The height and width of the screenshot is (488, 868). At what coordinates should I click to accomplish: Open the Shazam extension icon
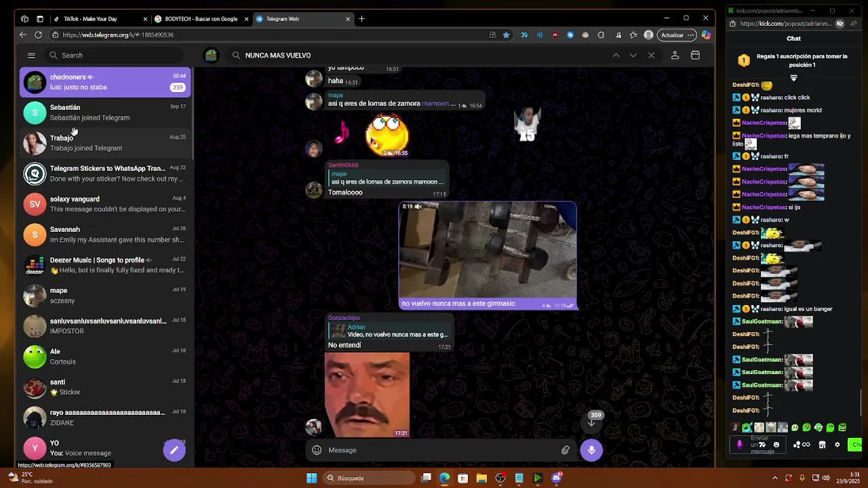point(570,35)
